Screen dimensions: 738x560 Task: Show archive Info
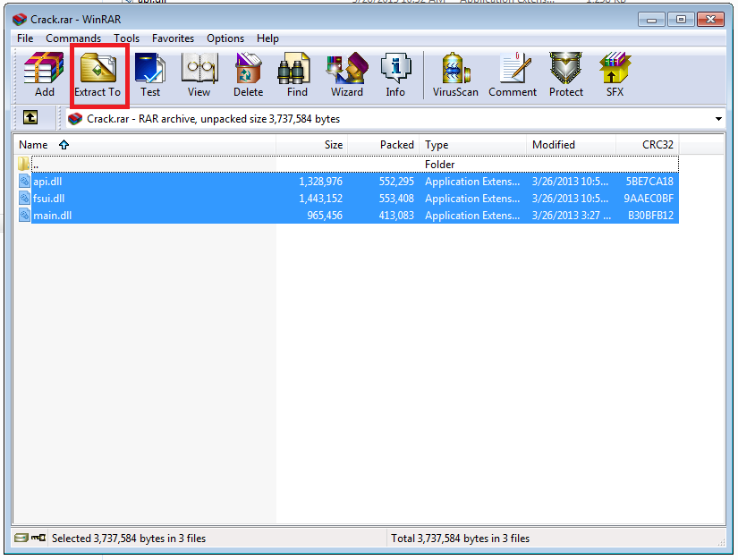click(395, 75)
